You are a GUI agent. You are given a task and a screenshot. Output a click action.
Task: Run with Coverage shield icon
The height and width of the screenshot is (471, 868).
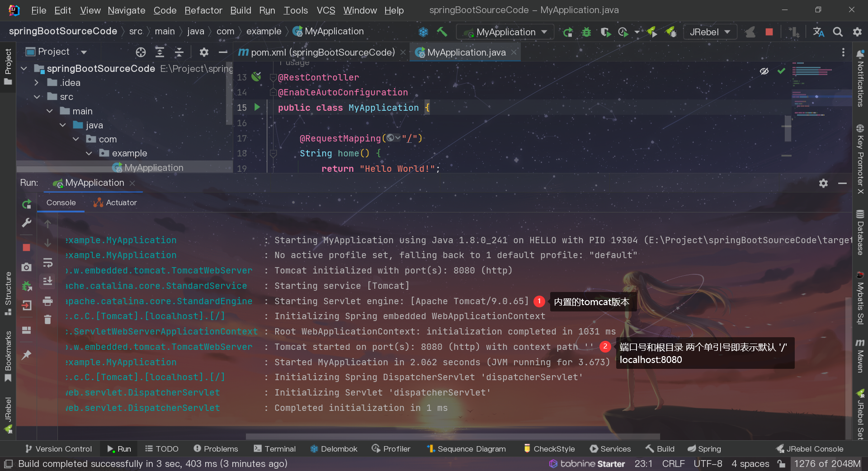pos(605,32)
